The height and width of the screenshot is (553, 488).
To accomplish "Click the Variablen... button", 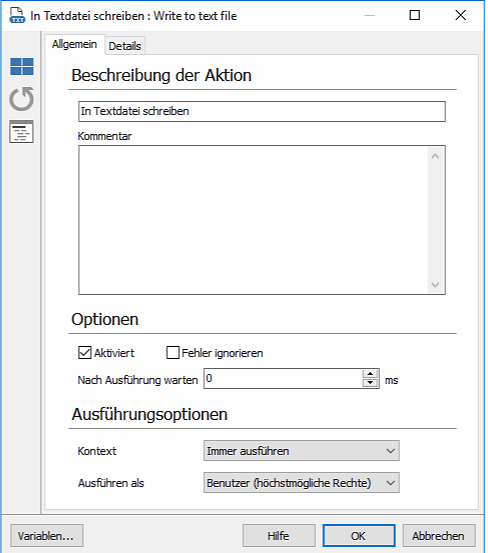I will point(47,536).
